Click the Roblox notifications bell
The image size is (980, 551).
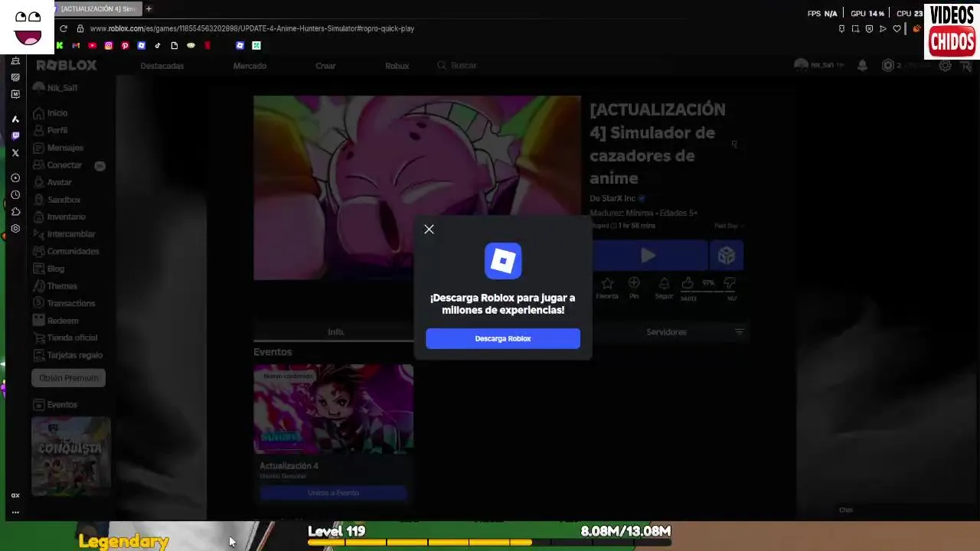[862, 66]
